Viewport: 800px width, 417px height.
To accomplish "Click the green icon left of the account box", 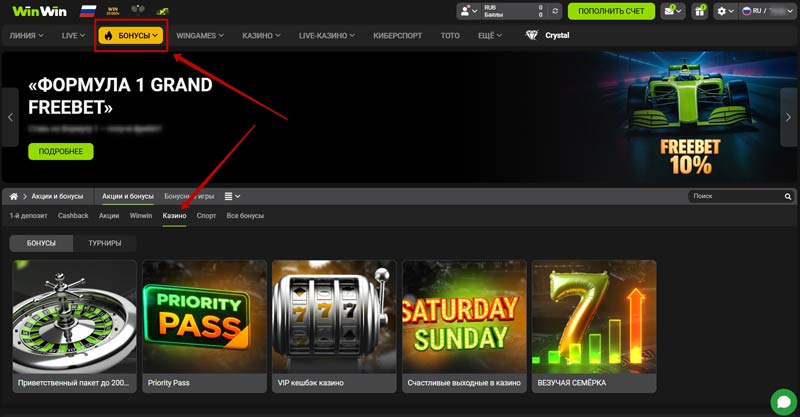I will click(162, 11).
